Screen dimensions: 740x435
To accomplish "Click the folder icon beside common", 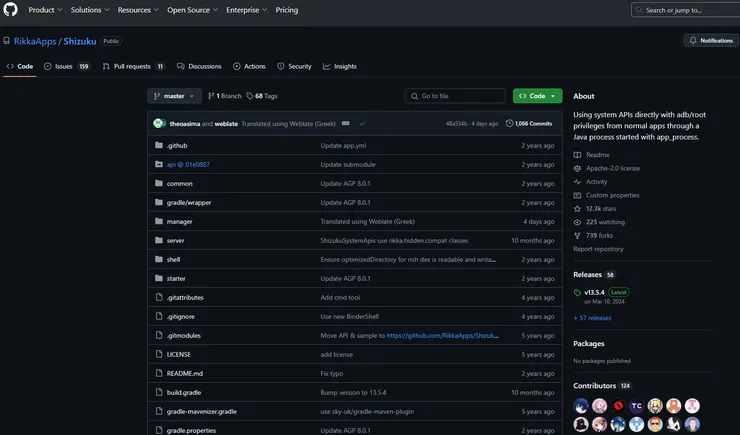I will coord(159,183).
